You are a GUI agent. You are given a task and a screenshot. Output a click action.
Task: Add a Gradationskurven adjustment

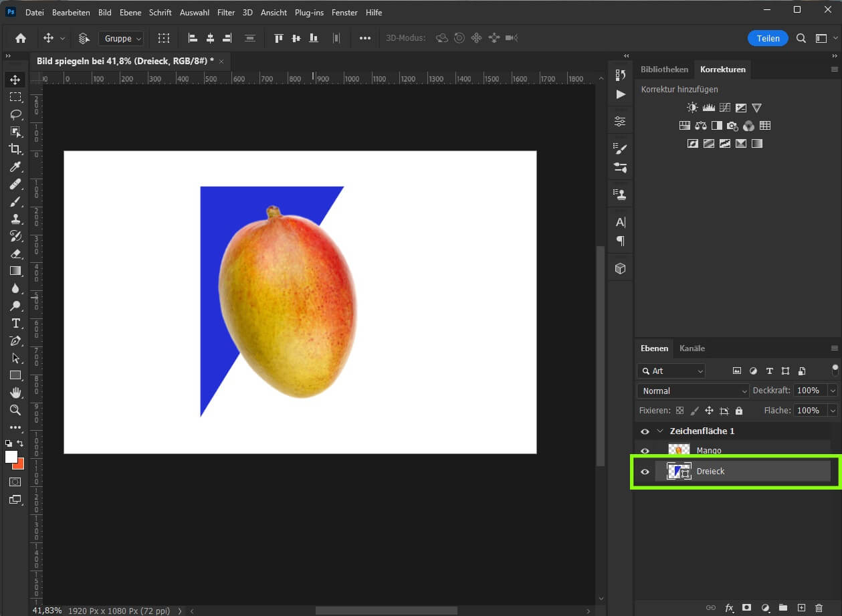724,107
